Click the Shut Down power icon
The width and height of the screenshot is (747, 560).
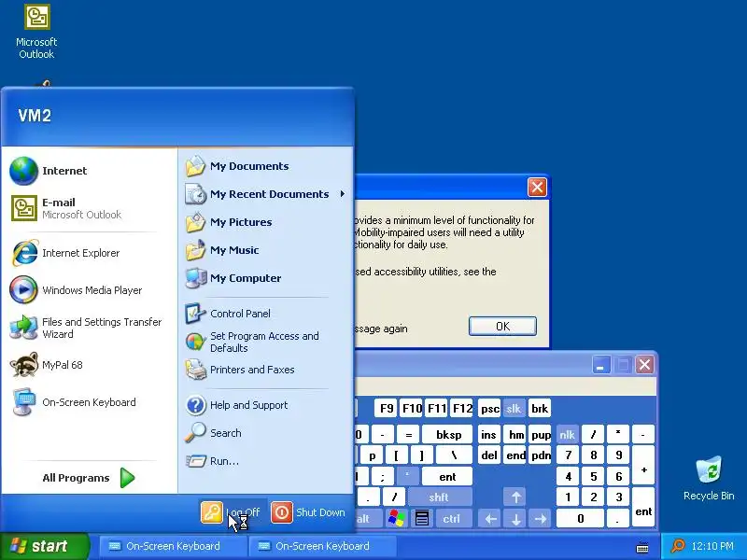(282, 512)
